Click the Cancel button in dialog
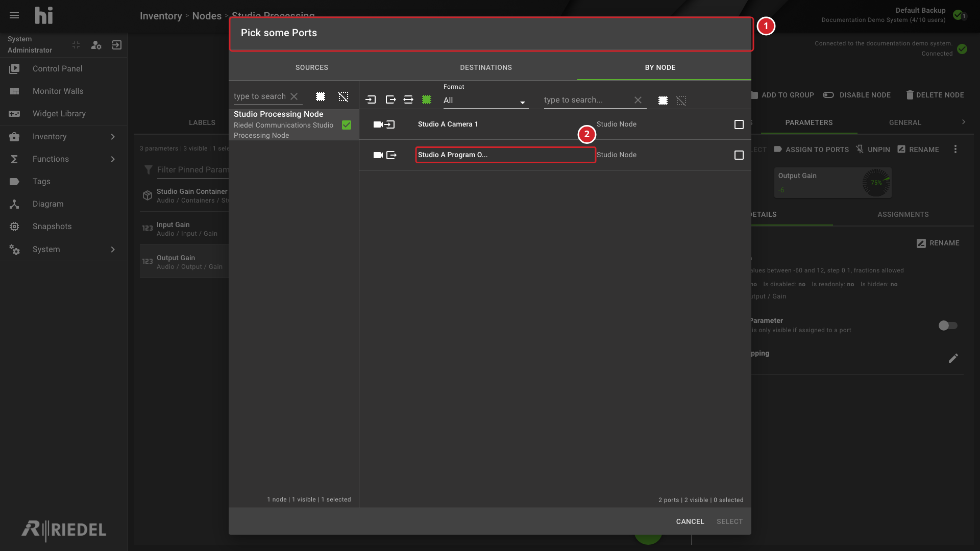 (690, 521)
